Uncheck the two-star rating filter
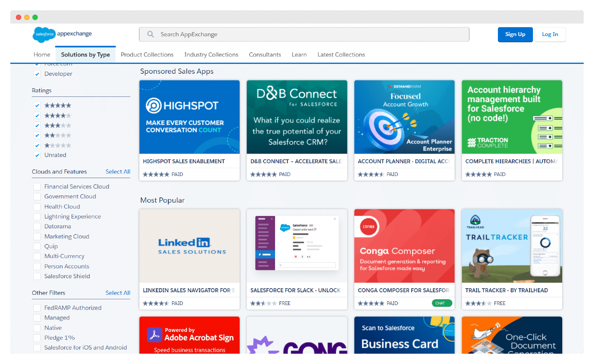 [37, 135]
